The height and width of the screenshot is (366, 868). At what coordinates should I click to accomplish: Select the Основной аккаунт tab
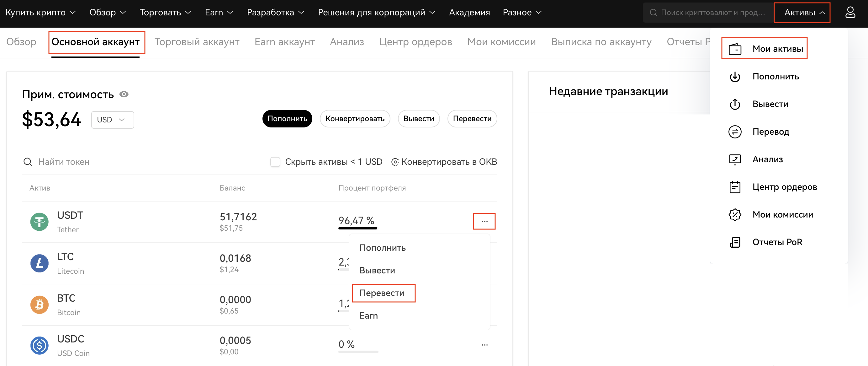(x=95, y=42)
